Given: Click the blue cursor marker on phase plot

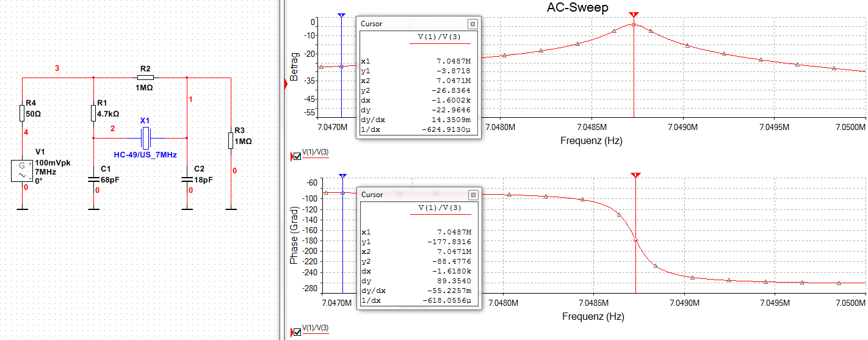Looking at the screenshot, I should [342, 176].
